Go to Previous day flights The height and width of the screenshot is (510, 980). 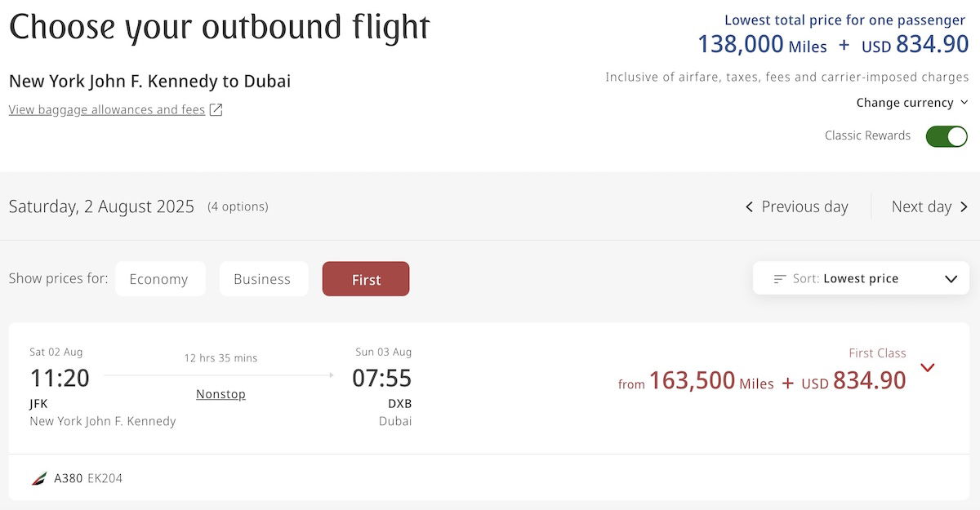796,207
